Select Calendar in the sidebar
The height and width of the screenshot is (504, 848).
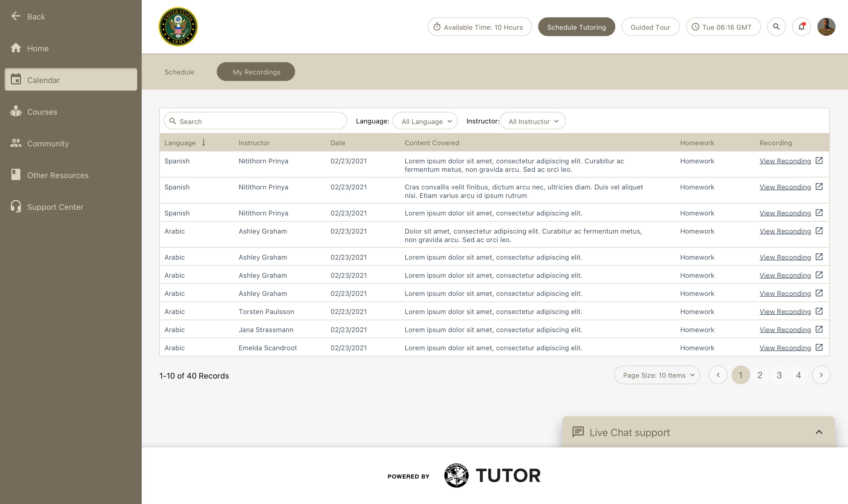coord(71,80)
